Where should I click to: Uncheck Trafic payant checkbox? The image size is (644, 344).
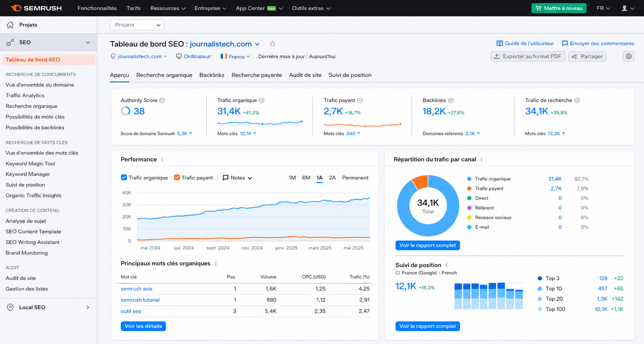[177, 177]
